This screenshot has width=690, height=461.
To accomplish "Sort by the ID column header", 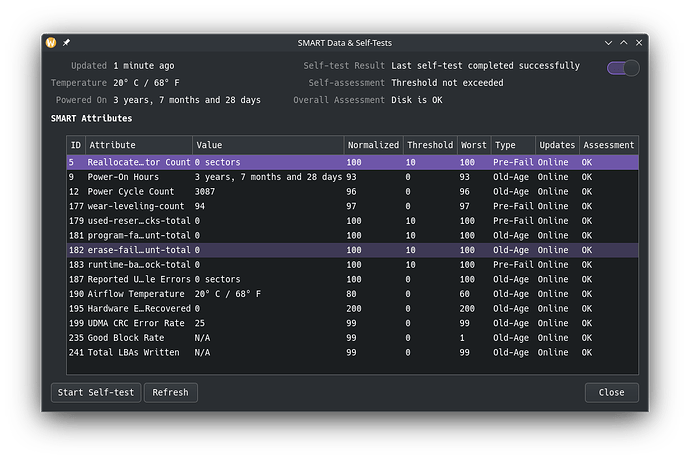I will (76, 145).
